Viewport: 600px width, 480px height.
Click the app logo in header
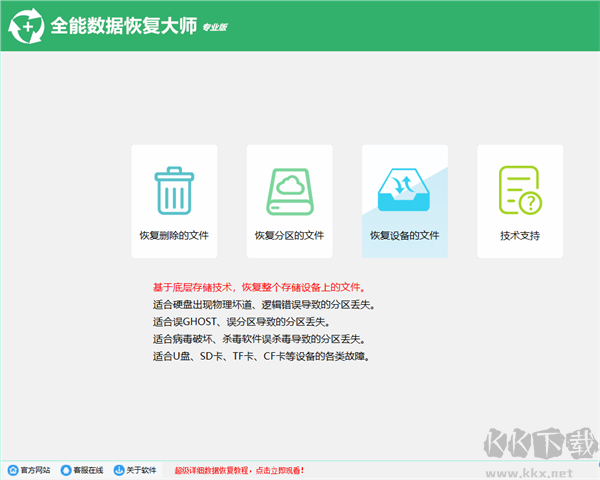point(26,26)
